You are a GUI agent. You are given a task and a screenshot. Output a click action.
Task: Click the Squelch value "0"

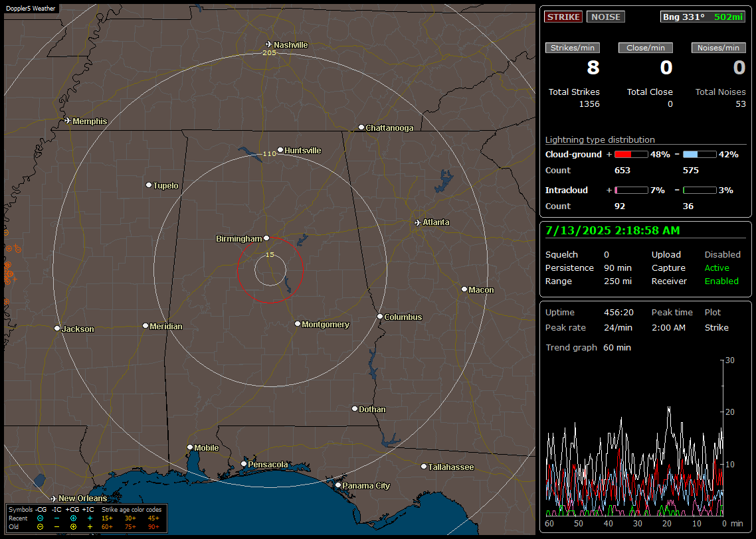(606, 254)
